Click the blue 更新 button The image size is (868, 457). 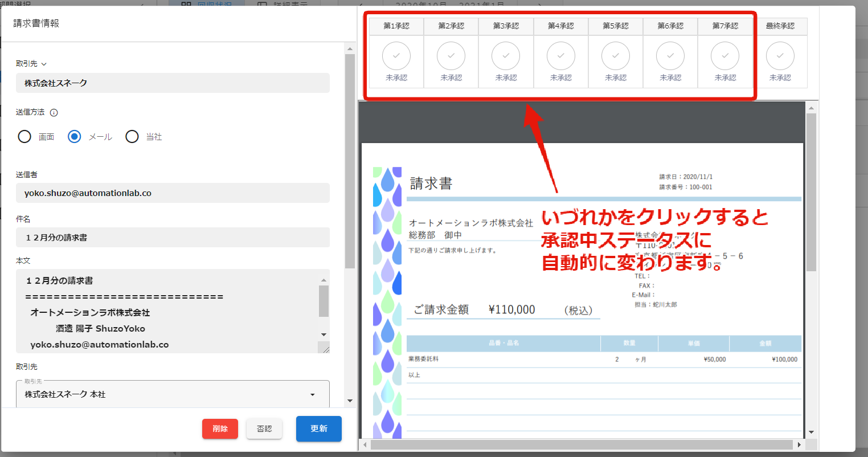pyautogui.click(x=319, y=429)
